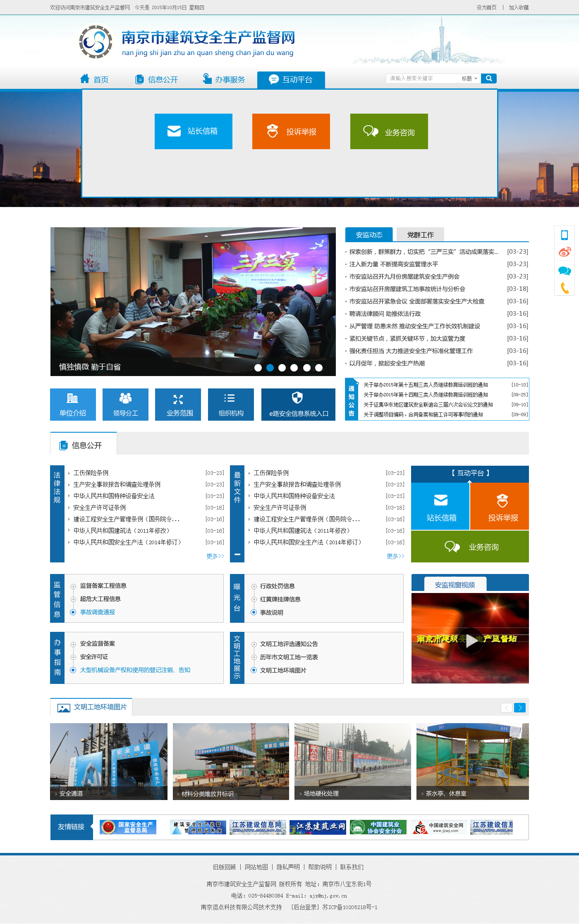This screenshot has height=924, width=579.
Task: Expand 更多>> under 最新文件 list
Action: [395, 556]
